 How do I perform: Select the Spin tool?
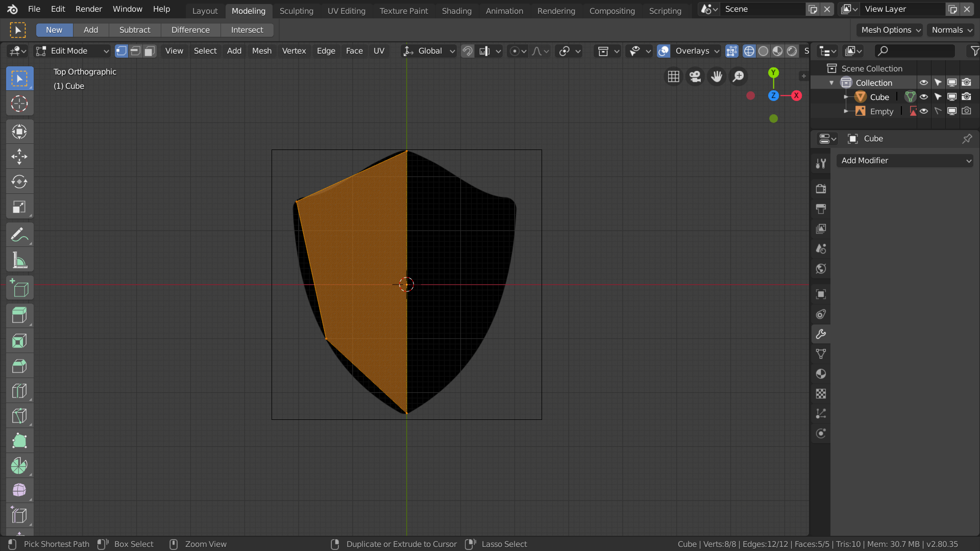(x=19, y=466)
